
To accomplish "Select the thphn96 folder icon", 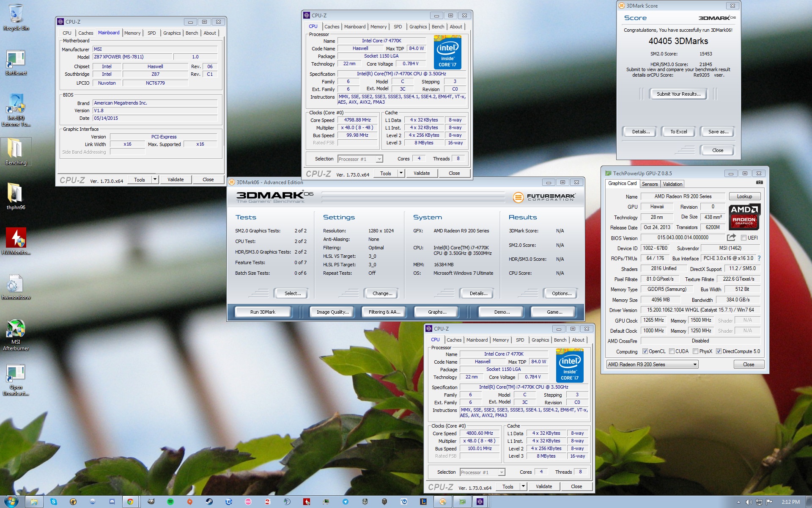I will (x=16, y=196).
